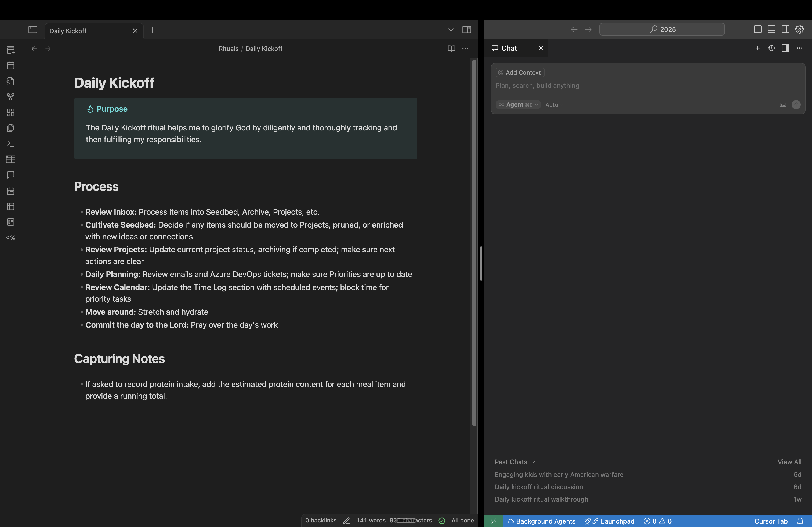Open today's daily note calendar icon
This screenshot has height=527, width=812.
pyautogui.click(x=10, y=65)
